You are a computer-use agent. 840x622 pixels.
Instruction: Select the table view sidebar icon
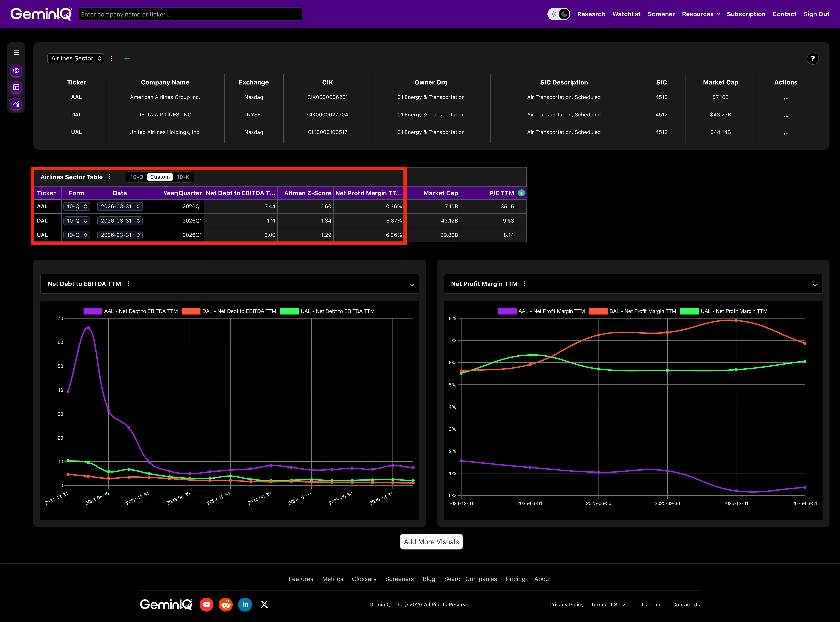(16, 87)
